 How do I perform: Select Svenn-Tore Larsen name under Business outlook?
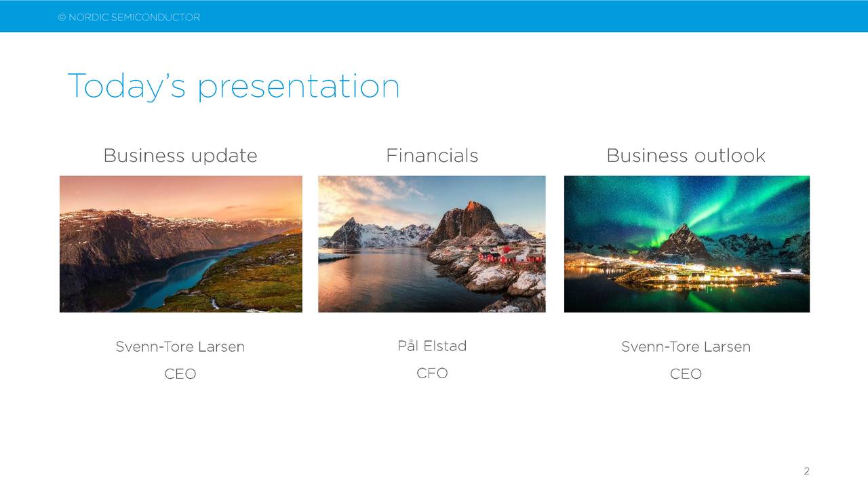(686, 347)
